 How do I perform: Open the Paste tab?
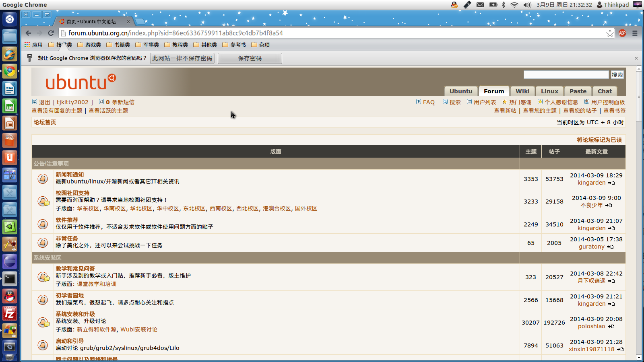(578, 91)
